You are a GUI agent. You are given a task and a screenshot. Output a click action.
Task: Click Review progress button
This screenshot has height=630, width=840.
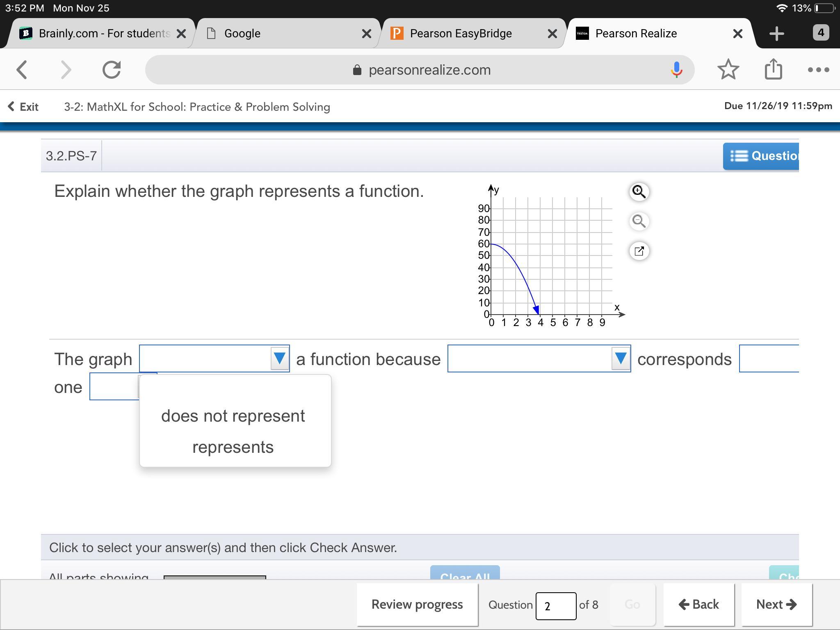click(417, 605)
